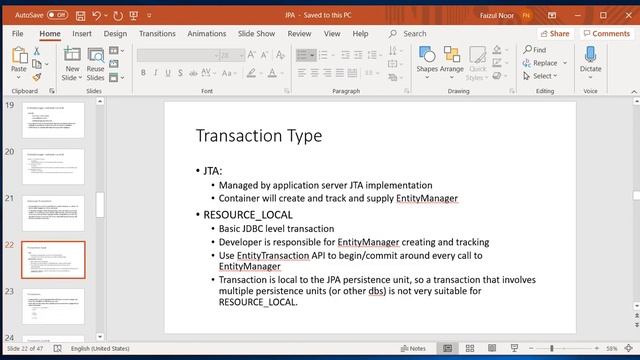Click the Notes button in status bar
This screenshot has height=360, width=640.
[413, 348]
